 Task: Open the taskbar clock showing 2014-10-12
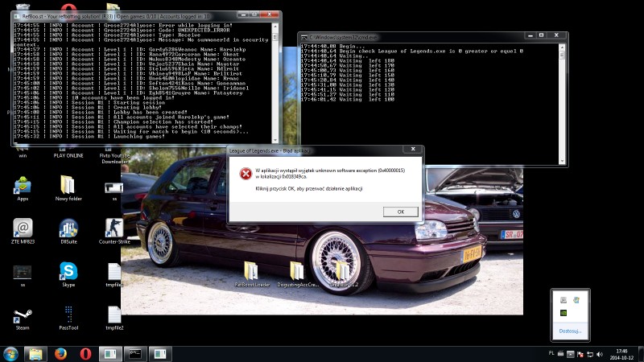click(621, 354)
